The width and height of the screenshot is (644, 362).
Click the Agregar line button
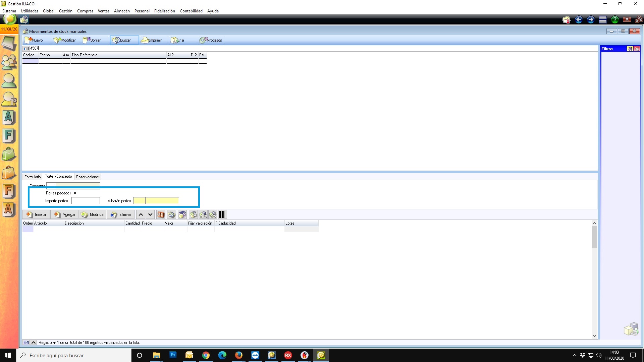(64, 215)
